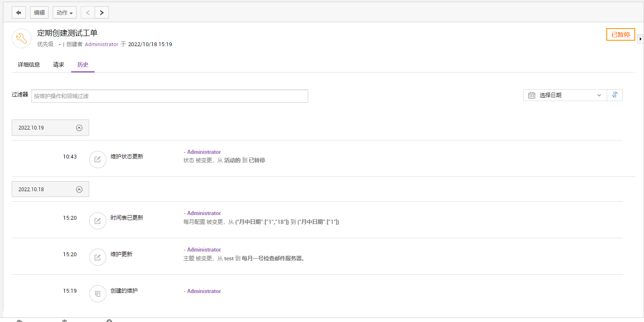The height and width of the screenshot is (322, 644).
Task: Click the 编辑 button
Action: [39, 13]
